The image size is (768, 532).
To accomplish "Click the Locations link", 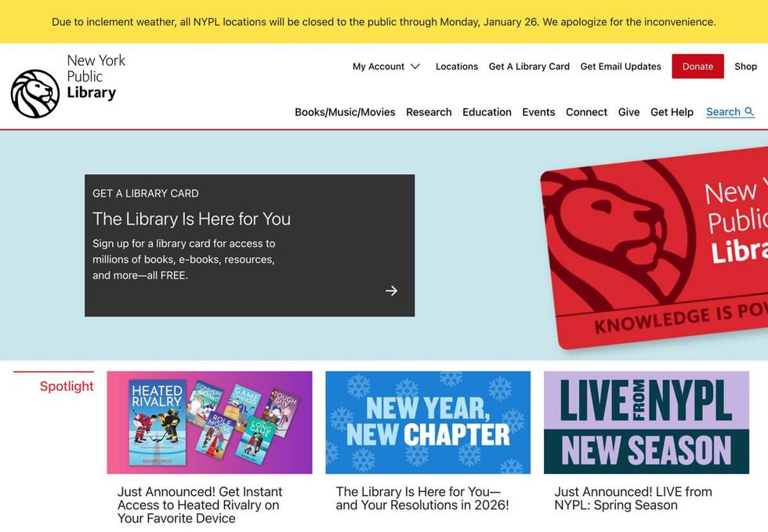I will coord(457,67).
